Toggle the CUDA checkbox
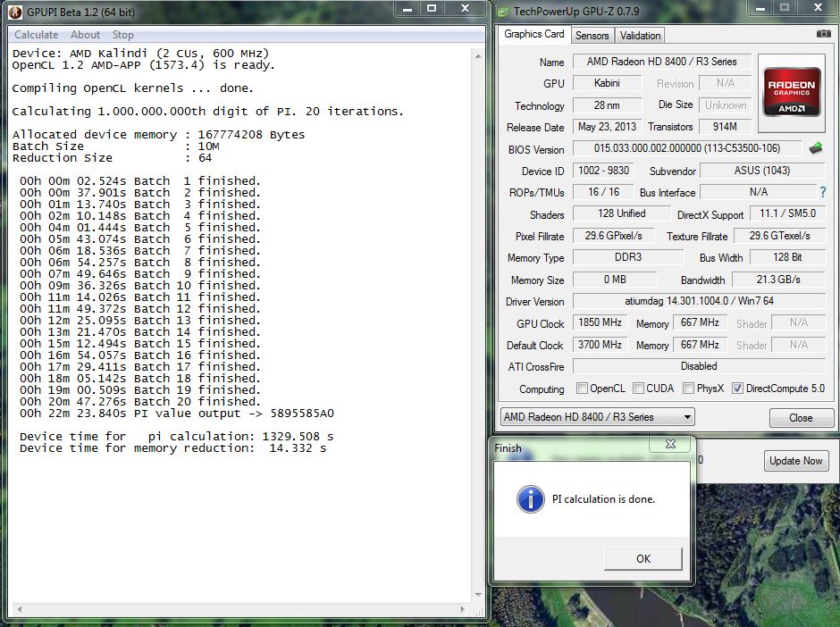The width and height of the screenshot is (840, 627). [638, 389]
